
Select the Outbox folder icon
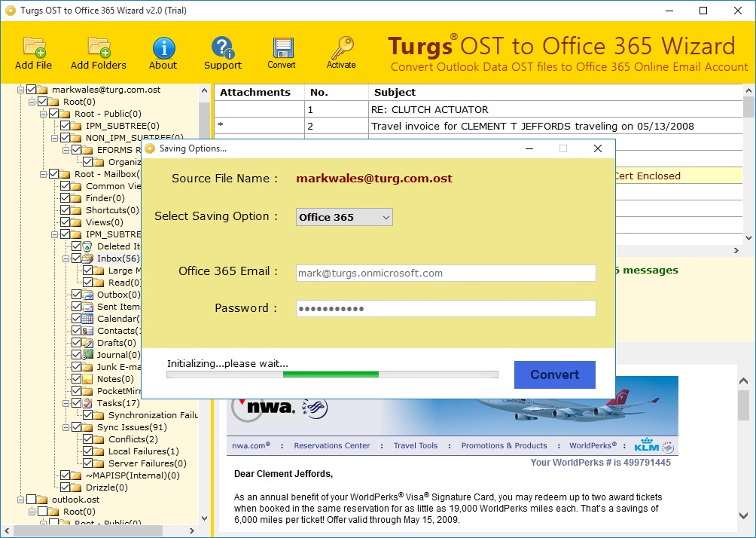[88, 295]
